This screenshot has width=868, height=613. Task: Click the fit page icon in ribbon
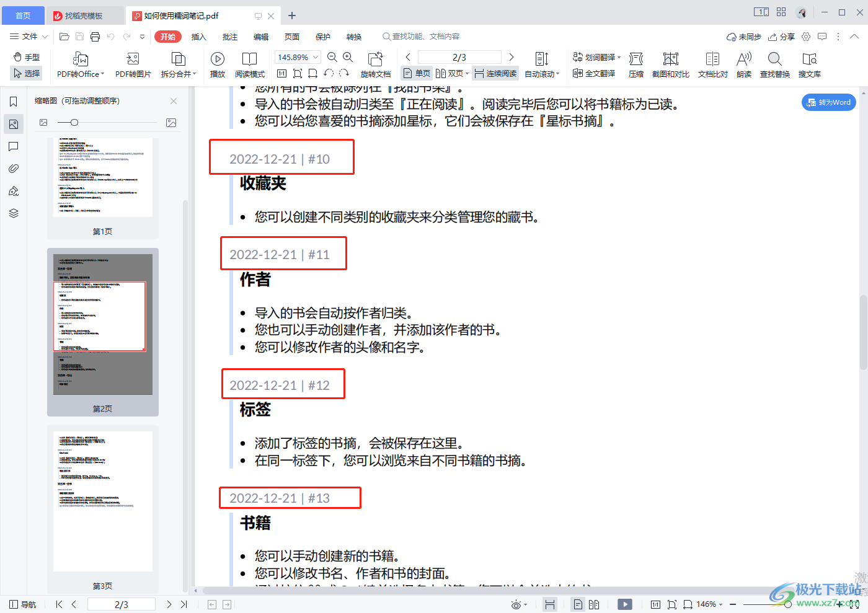click(x=298, y=73)
